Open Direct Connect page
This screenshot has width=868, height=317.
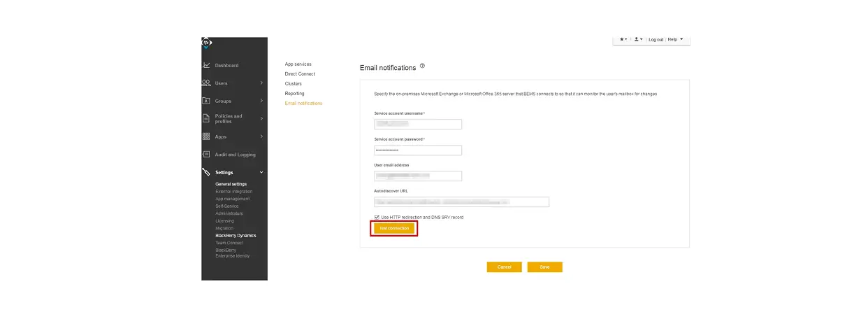(x=300, y=74)
